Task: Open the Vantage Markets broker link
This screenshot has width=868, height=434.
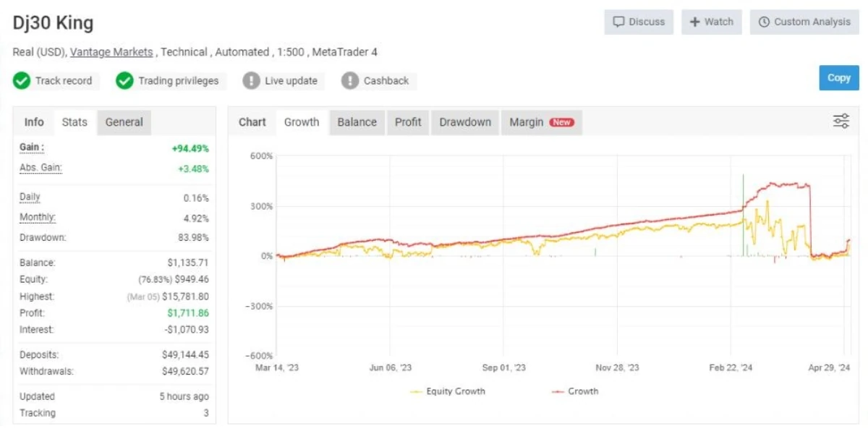Action: point(111,52)
